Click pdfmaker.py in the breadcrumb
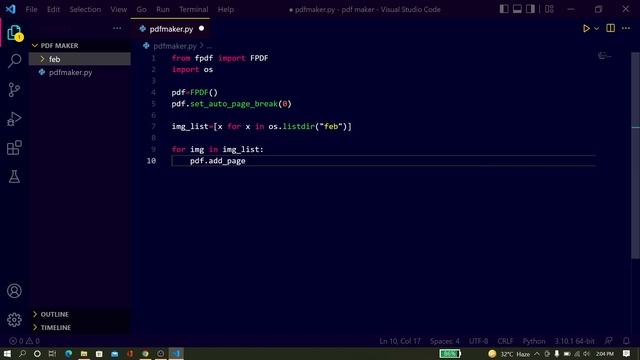This screenshot has width=640, height=360. 175,46
